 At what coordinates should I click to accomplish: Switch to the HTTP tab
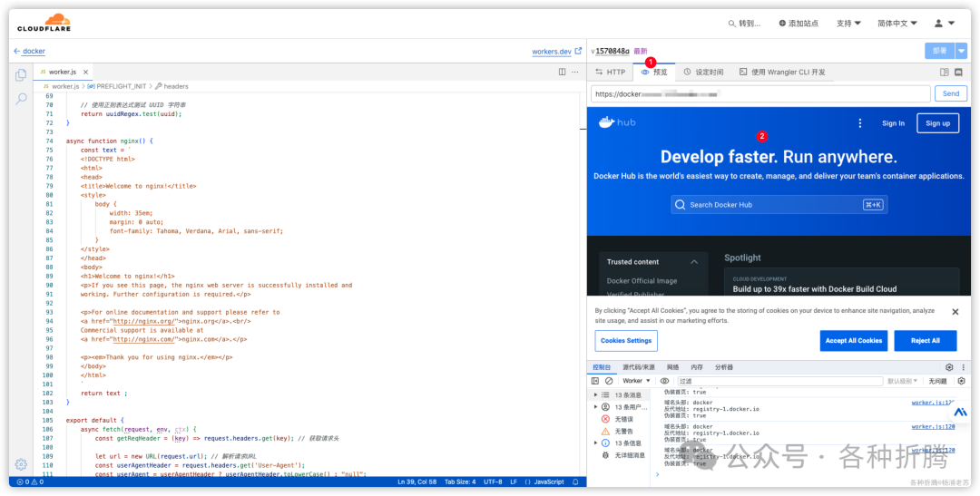pyautogui.click(x=610, y=72)
